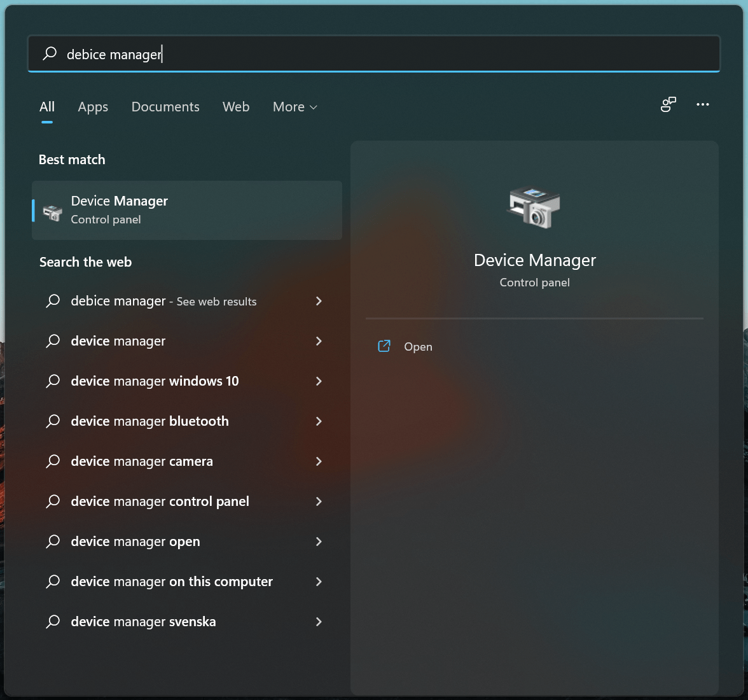Select the 'debice manager - See web results' entry
748x700 pixels.
pyautogui.click(x=163, y=301)
